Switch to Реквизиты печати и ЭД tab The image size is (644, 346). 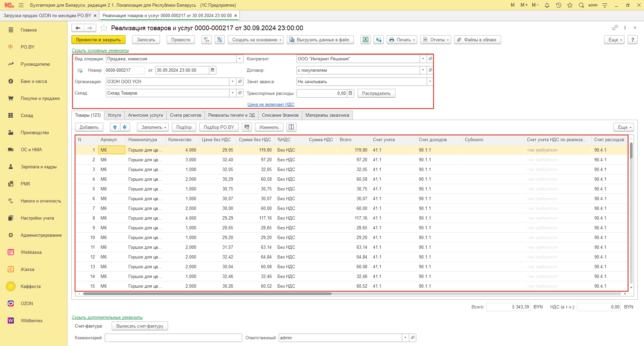[231, 115]
